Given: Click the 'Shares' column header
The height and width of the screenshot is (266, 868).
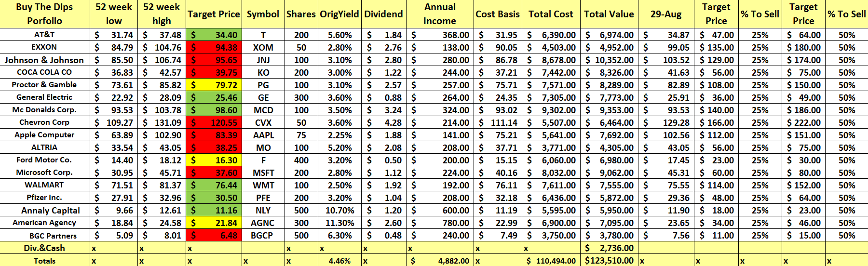Looking at the screenshot, I should coord(301,14).
